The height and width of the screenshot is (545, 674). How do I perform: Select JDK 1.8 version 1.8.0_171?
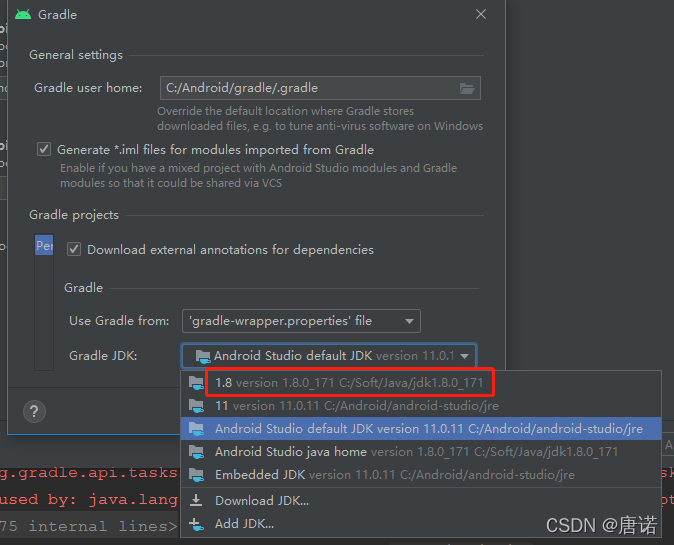(x=420, y=383)
